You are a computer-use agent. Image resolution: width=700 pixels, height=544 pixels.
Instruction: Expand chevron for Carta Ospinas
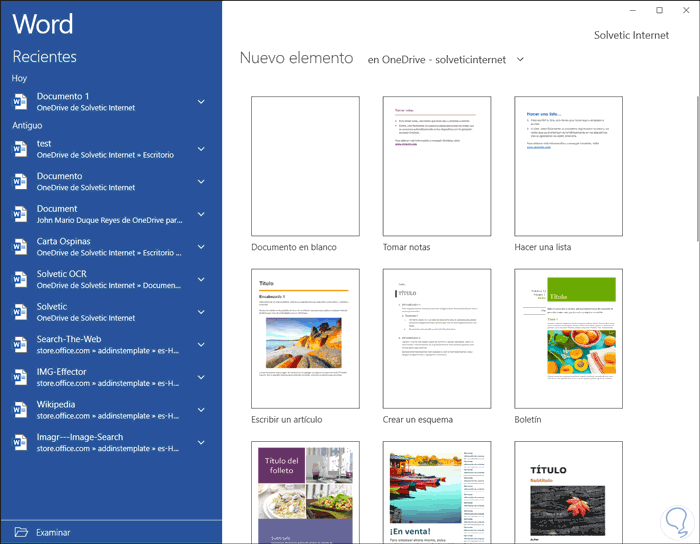(201, 247)
